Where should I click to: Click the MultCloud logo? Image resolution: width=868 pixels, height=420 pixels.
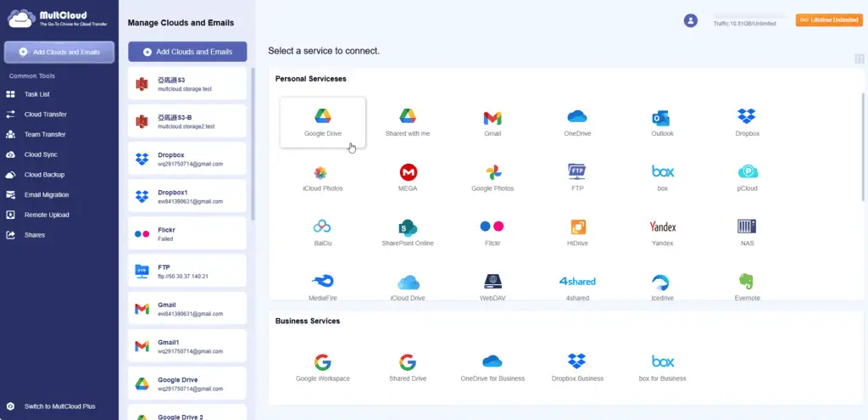click(x=57, y=19)
